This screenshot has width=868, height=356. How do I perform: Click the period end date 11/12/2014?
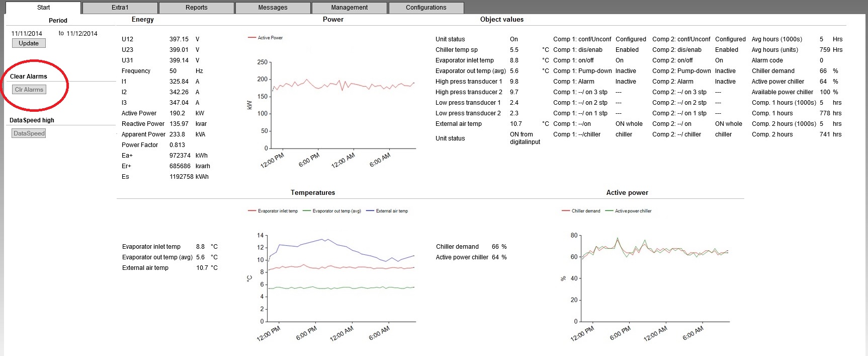[x=82, y=34]
